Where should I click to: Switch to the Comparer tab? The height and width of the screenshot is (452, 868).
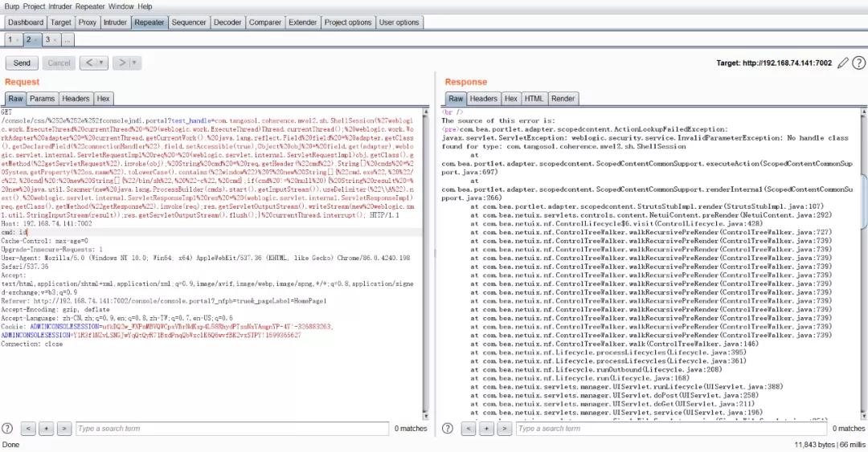[x=264, y=22]
